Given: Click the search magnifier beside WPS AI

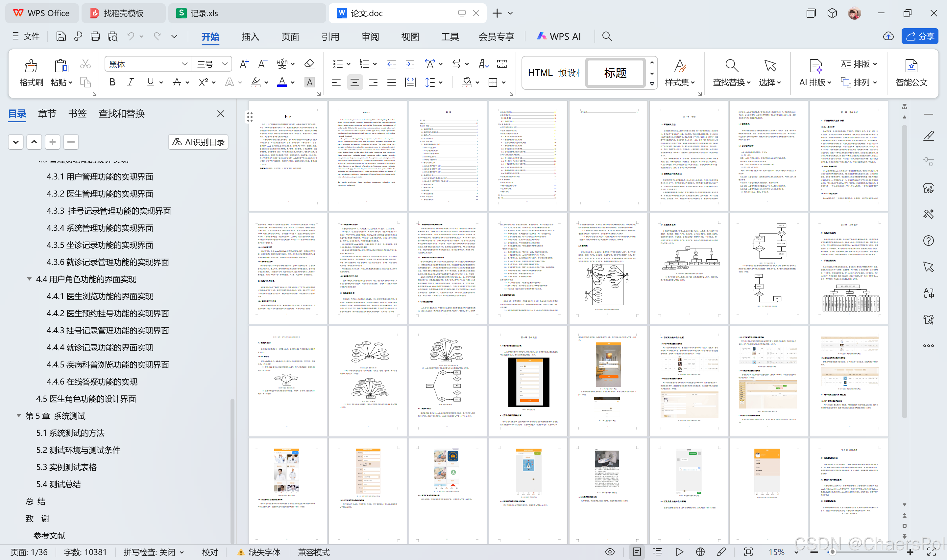Looking at the screenshot, I should pyautogui.click(x=607, y=36).
